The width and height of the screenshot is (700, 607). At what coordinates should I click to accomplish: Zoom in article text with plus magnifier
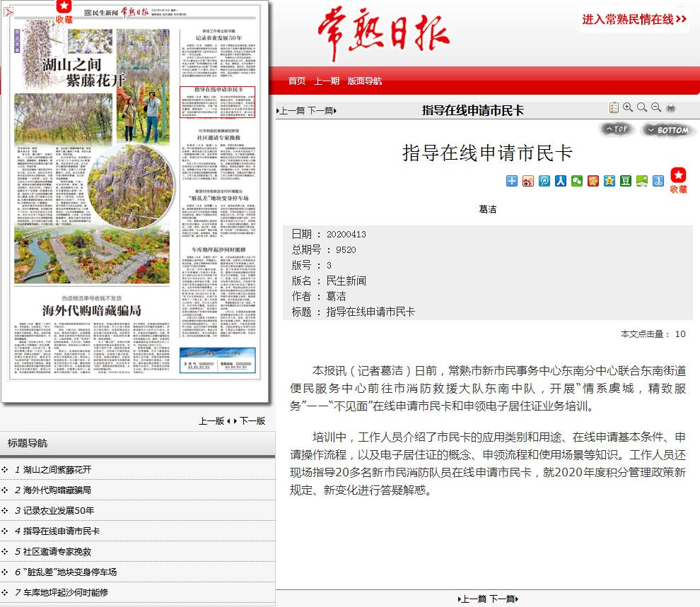tap(628, 107)
